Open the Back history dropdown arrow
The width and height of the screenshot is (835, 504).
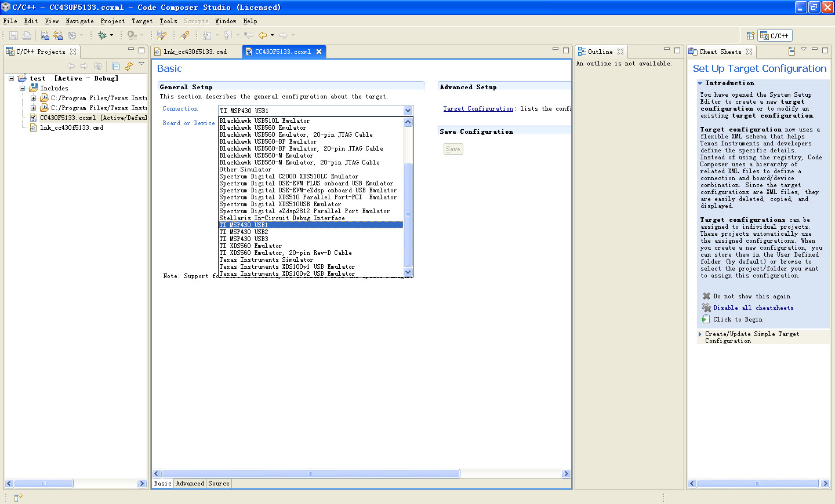[x=273, y=35]
